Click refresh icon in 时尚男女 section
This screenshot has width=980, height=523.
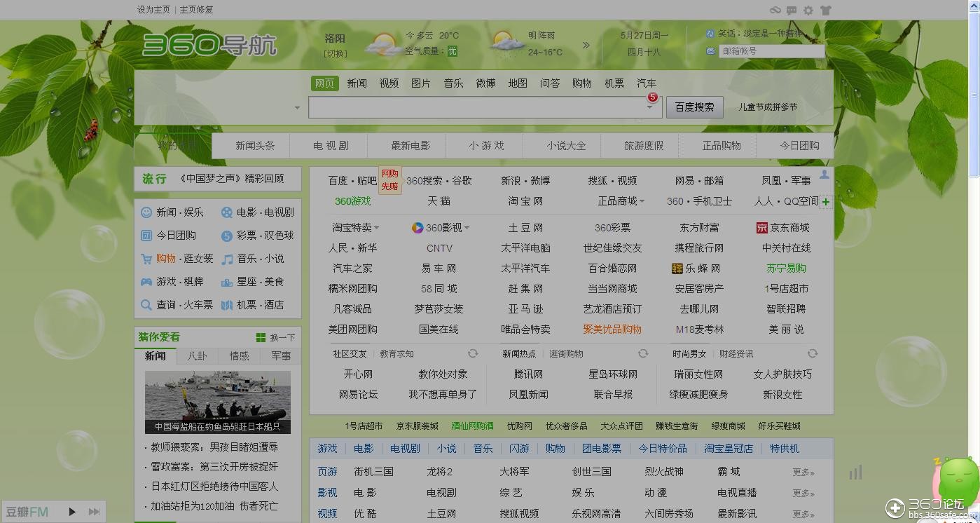click(x=813, y=353)
